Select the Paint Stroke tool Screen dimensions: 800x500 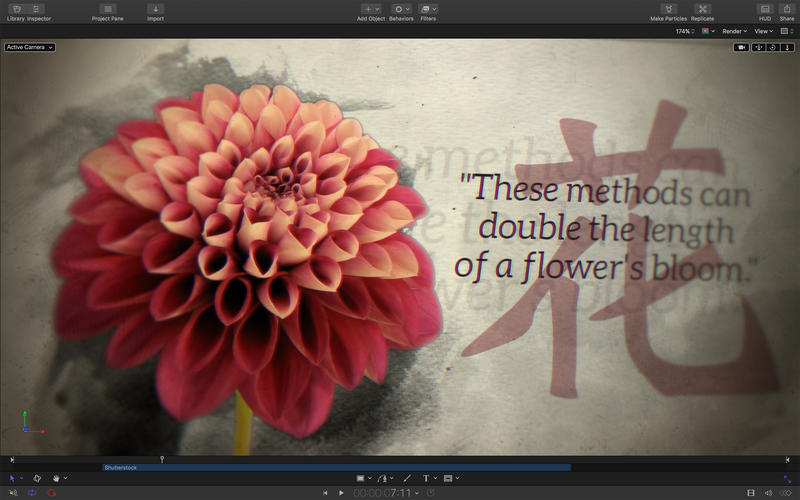pos(407,478)
